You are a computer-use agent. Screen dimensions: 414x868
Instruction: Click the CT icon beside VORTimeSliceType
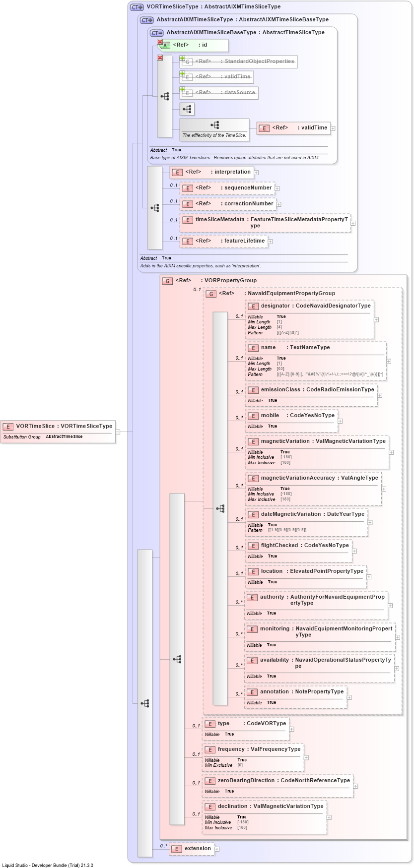coord(137,7)
